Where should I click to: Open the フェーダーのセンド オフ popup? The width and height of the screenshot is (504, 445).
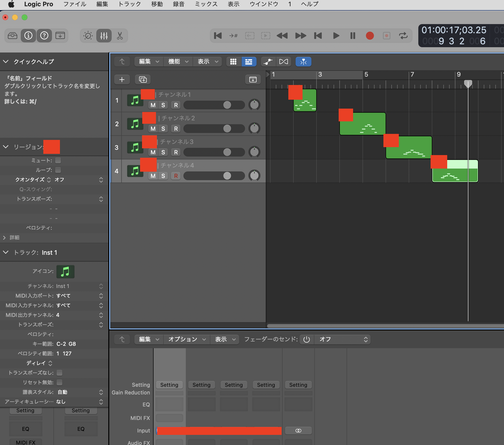tap(343, 340)
